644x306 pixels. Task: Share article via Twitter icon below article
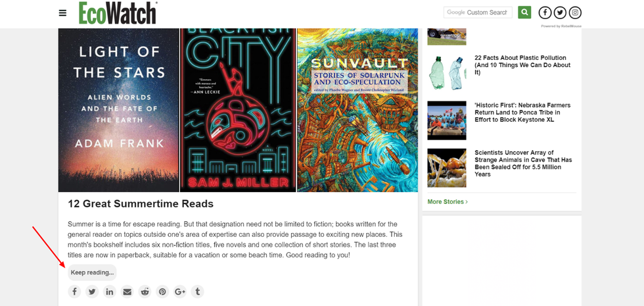(92, 292)
